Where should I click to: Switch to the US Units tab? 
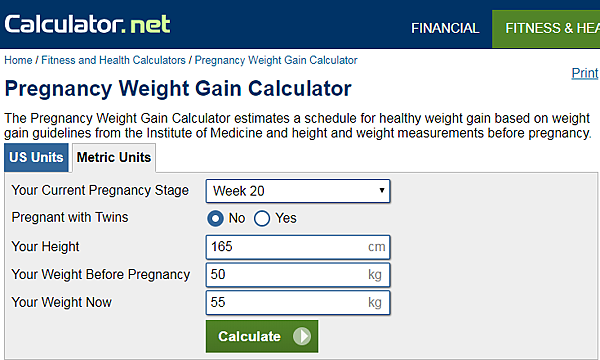point(36,158)
